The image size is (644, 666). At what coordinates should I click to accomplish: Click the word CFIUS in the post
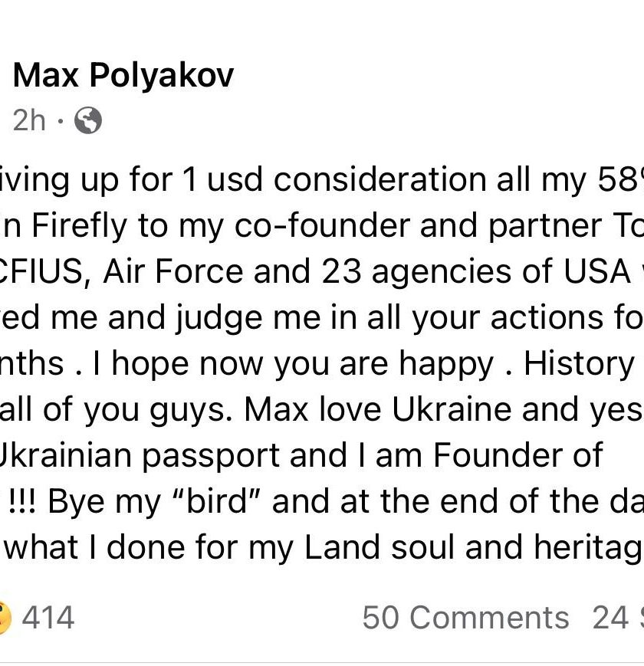pyautogui.click(x=41, y=271)
